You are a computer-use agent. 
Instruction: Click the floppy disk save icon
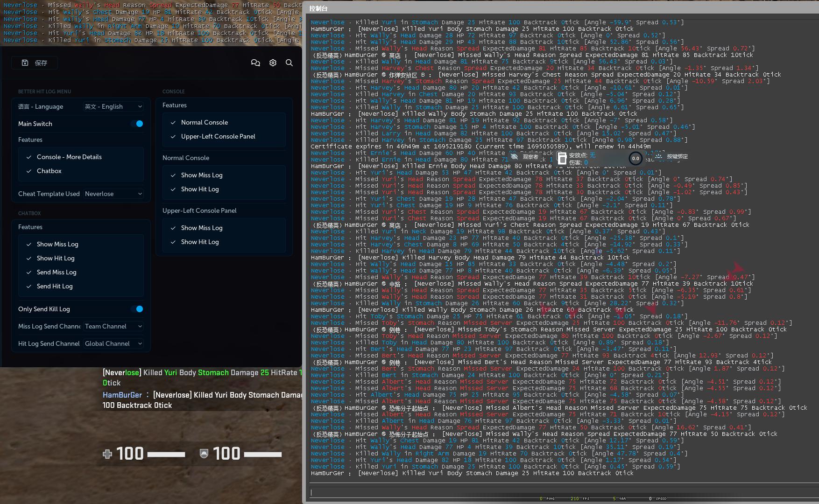pyautogui.click(x=25, y=63)
